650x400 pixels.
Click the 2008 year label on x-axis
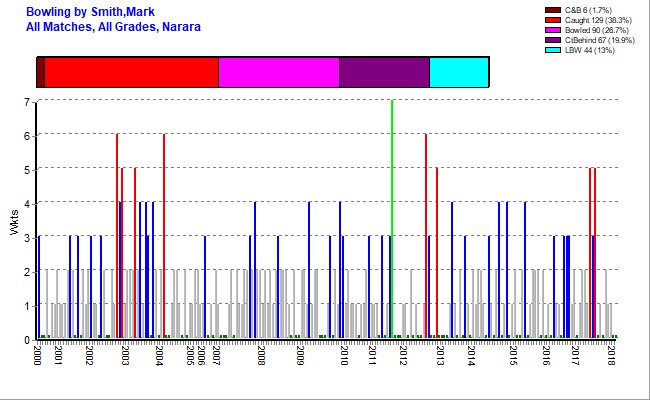coord(259,357)
